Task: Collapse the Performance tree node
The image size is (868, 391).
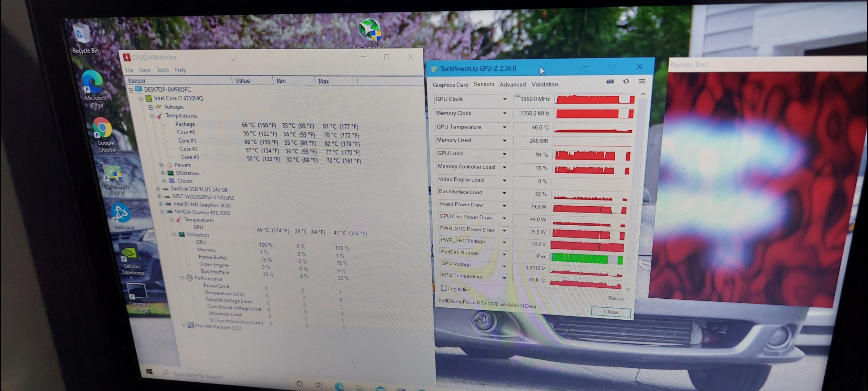Action: coord(182,278)
